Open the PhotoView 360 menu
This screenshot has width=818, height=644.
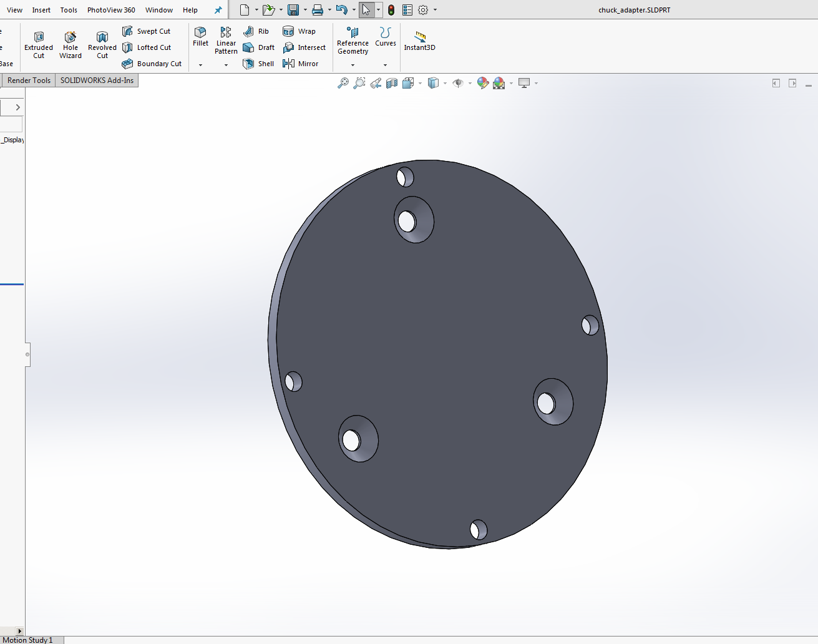point(111,10)
